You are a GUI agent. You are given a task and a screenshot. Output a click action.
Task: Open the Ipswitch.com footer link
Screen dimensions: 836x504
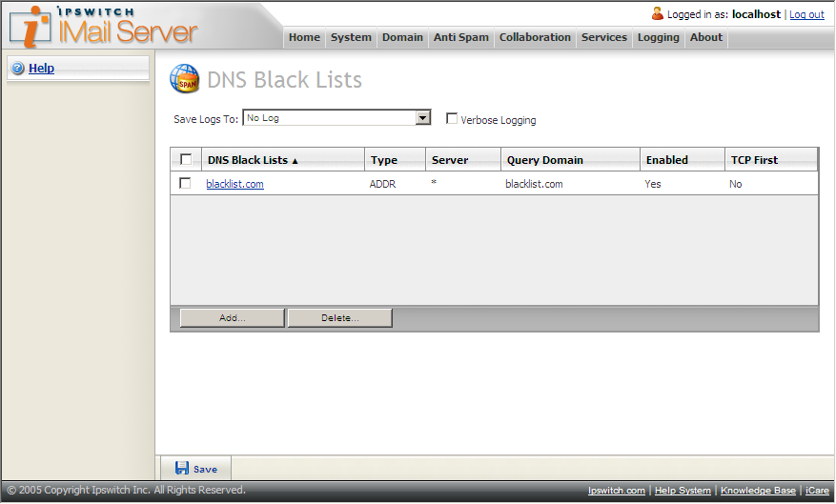point(617,491)
